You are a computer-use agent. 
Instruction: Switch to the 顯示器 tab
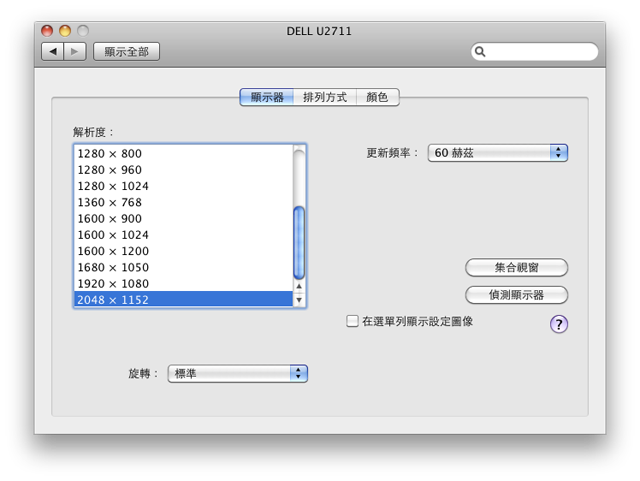coord(267,97)
